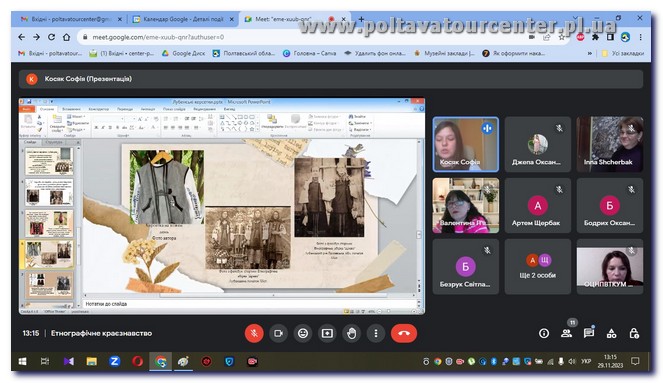Toggle the camera button in Meet
Image resolution: width=663 pixels, height=383 pixels.
(x=278, y=333)
